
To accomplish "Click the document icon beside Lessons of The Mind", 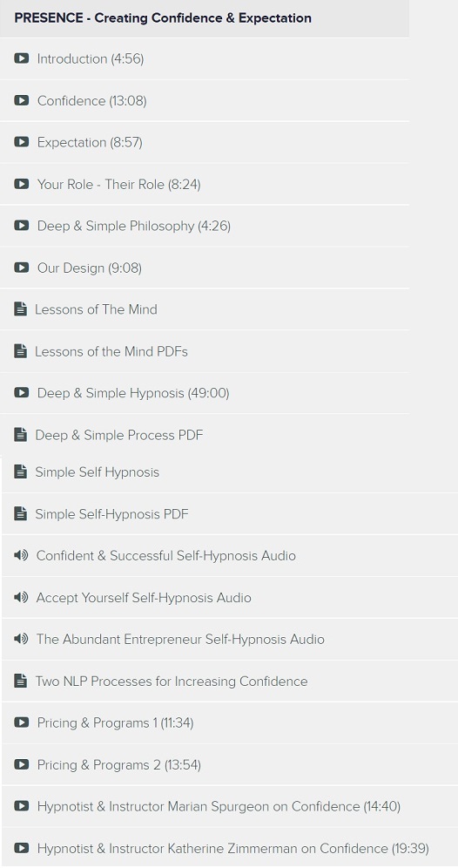I will coord(20,309).
